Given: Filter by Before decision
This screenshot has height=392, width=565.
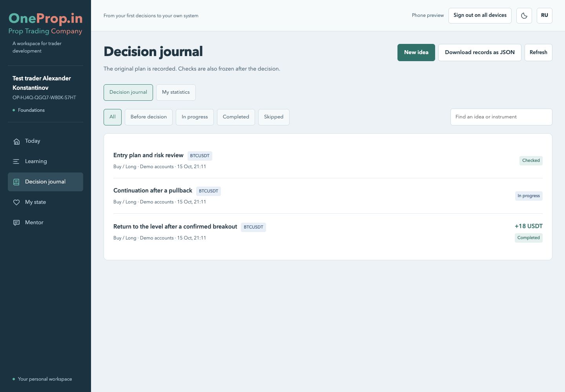Looking at the screenshot, I should [x=149, y=117].
